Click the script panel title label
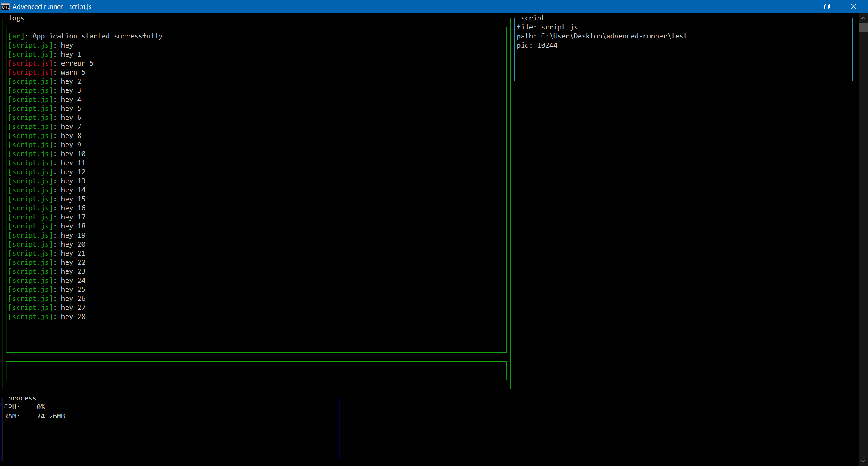The image size is (868, 466). tap(533, 18)
